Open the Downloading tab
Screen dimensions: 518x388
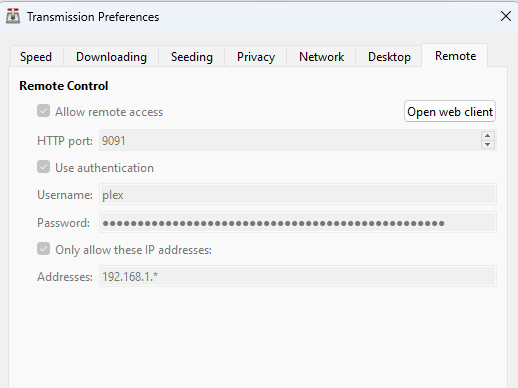click(x=111, y=57)
